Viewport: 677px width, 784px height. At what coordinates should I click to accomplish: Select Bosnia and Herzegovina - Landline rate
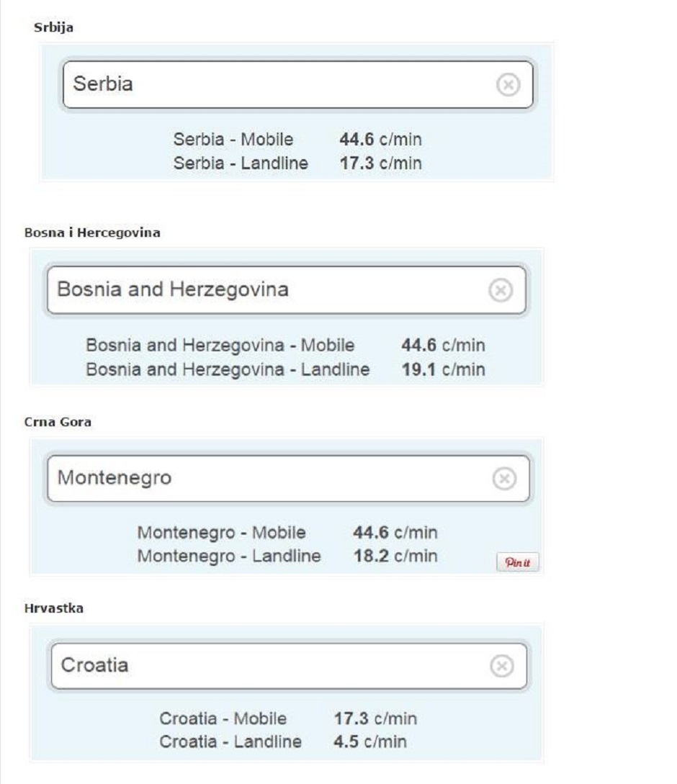(x=284, y=369)
